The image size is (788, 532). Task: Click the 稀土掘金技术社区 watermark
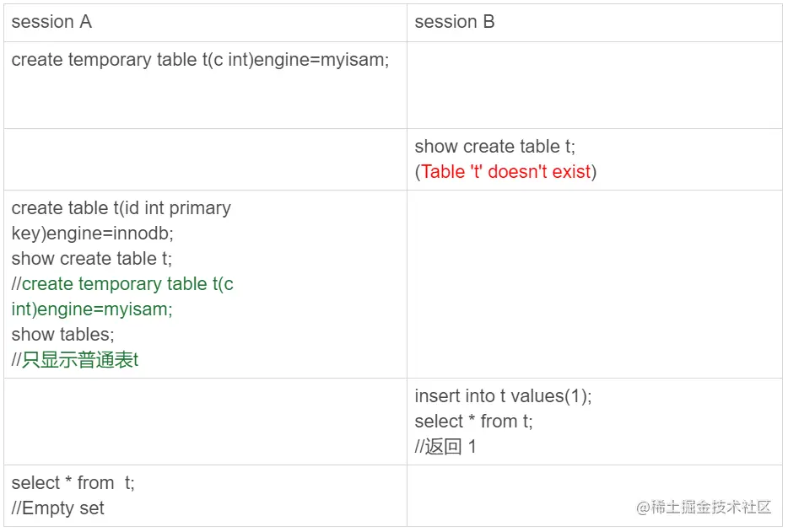pyautogui.click(x=703, y=508)
